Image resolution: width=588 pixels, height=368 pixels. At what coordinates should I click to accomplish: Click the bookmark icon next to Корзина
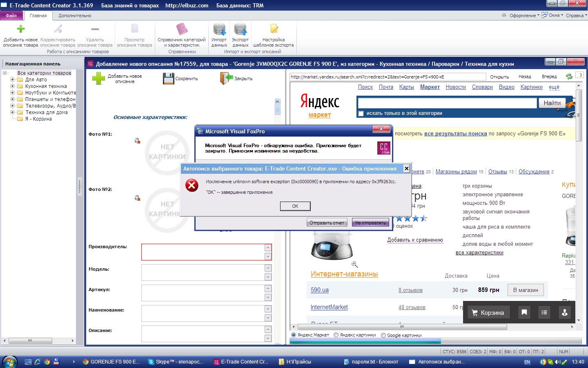point(524,312)
